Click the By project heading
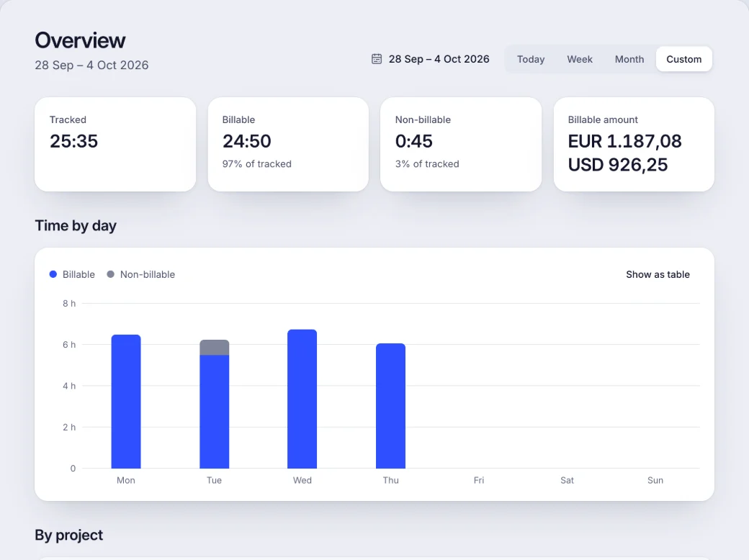The height and width of the screenshot is (560, 749). tap(69, 536)
